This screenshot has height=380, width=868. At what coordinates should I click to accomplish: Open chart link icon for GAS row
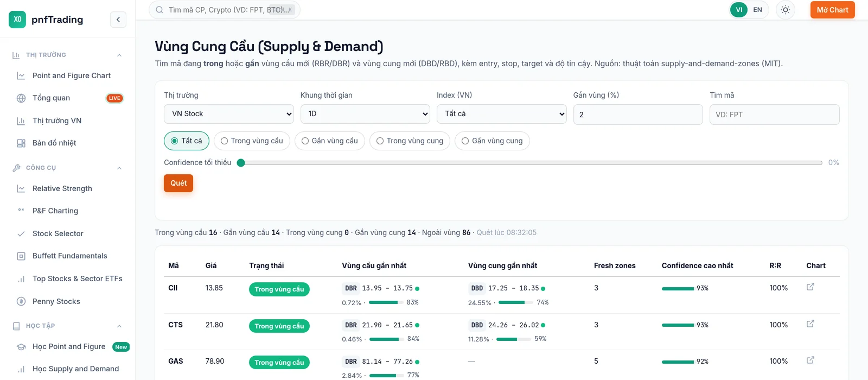(810, 360)
